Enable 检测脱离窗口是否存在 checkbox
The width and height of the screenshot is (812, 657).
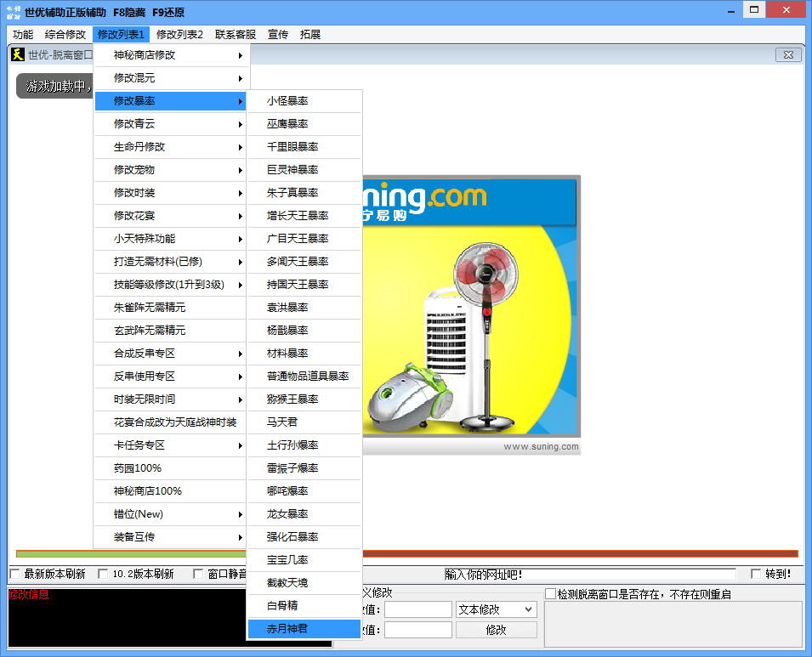(550, 593)
